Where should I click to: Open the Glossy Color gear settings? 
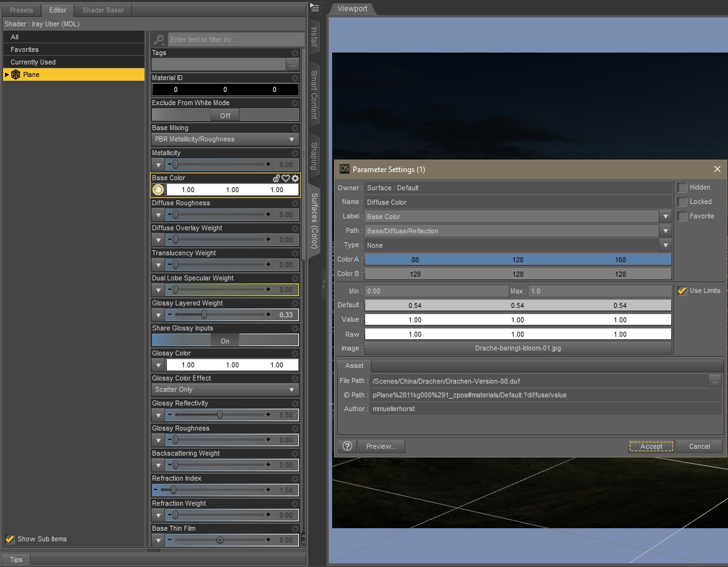[295, 353]
